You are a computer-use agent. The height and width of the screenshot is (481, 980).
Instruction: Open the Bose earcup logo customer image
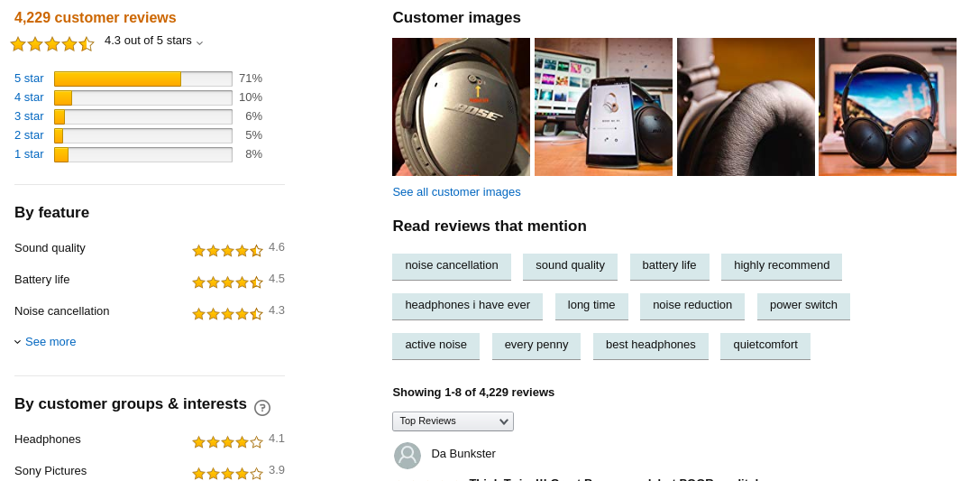click(461, 107)
